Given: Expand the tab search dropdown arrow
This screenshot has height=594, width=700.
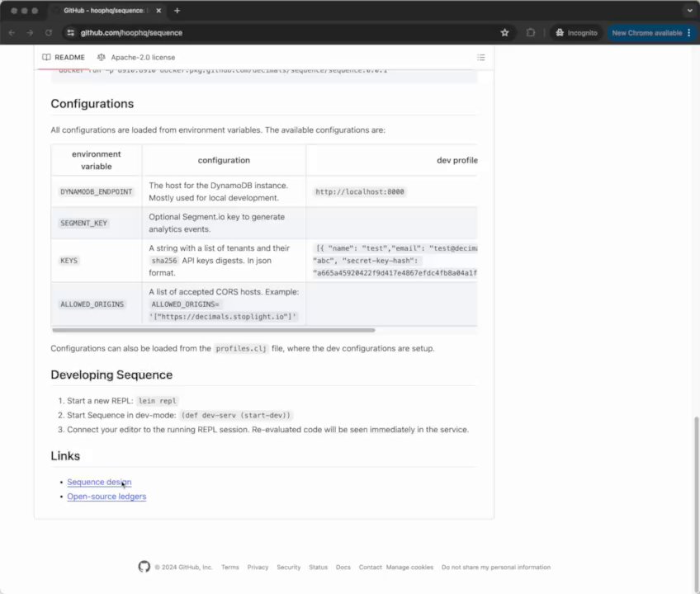Looking at the screenshot, I should pos(689,11).
